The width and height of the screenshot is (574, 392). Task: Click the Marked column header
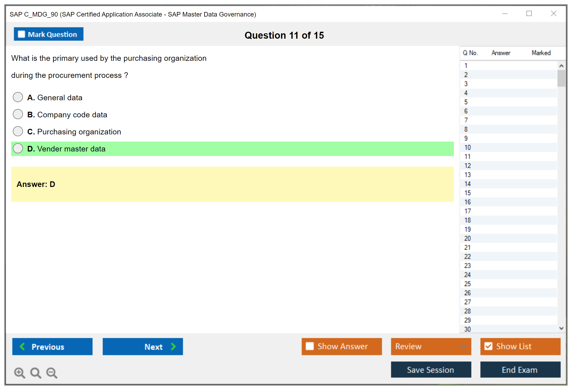click(x=541, y=53)
